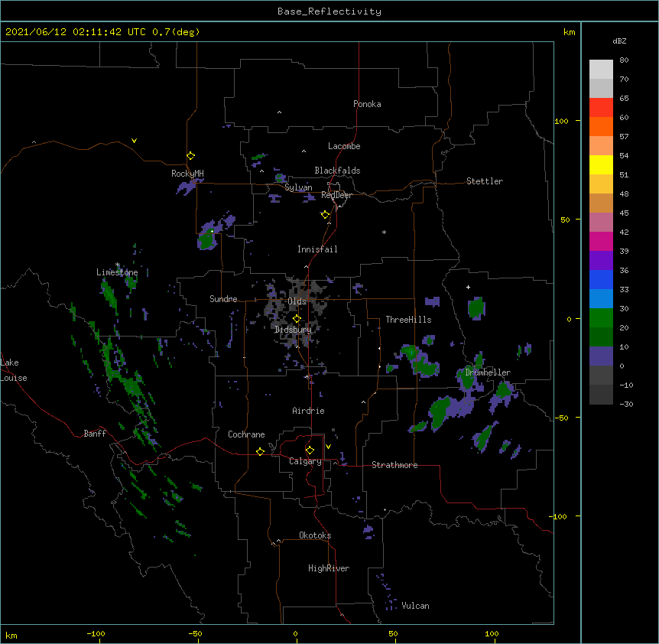Viewport: 659px width, 644px height.
Task: Click yellow radar site marker near Olds
Action: (297, 319)
